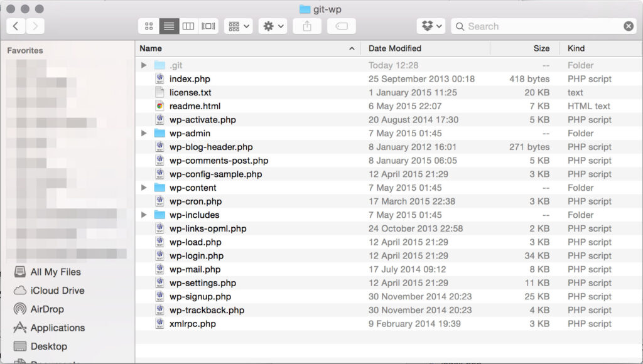Expand the wp-includes folder disclosure triangle
Image resolution: width=643 pixels, height=364 pixels.
pos(144,215)
